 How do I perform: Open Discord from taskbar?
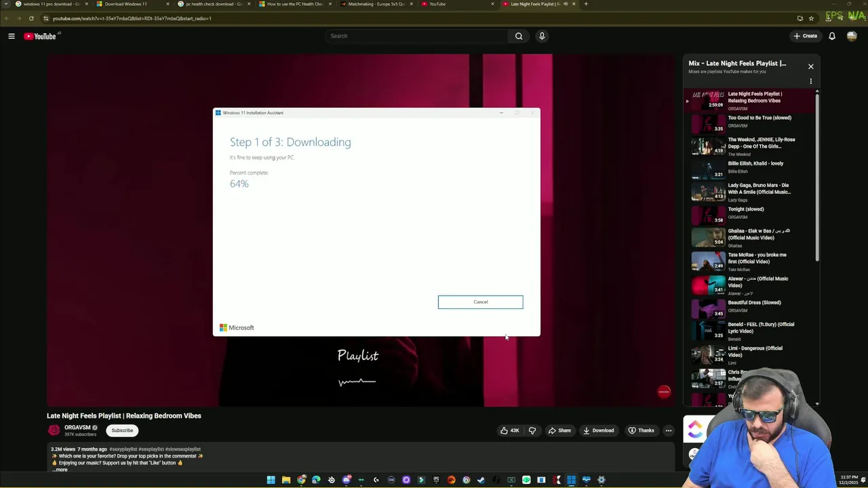(347, 480)
